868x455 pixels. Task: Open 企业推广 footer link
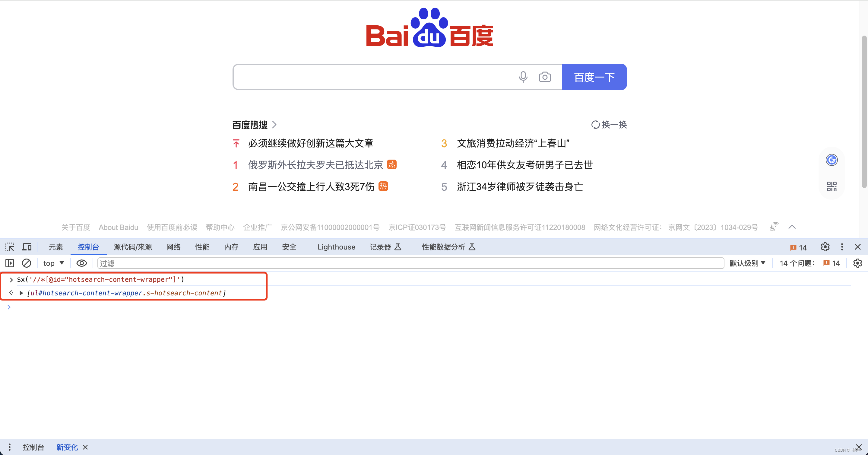tap(258, 227)
